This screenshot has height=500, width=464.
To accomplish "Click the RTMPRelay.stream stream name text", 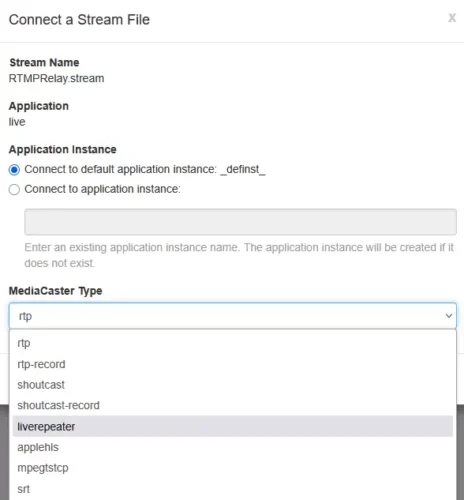I will [x=56, y=79].
